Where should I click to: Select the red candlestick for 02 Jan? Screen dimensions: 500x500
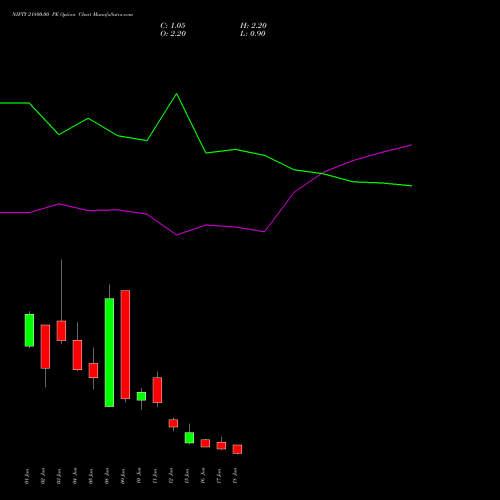tap(45, 347)
